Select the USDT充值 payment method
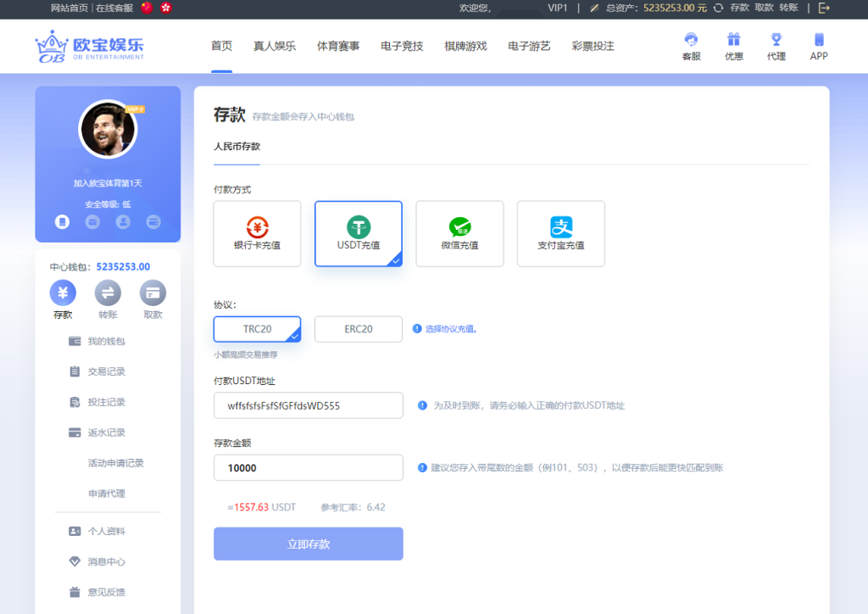Image resolution: width=868 pixels, height=614 pixels. pyautogui.click(x=358, y=233)
